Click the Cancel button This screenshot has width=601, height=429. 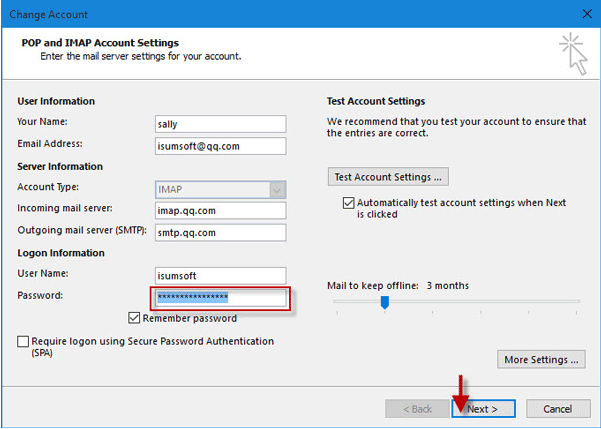point(558,409)
